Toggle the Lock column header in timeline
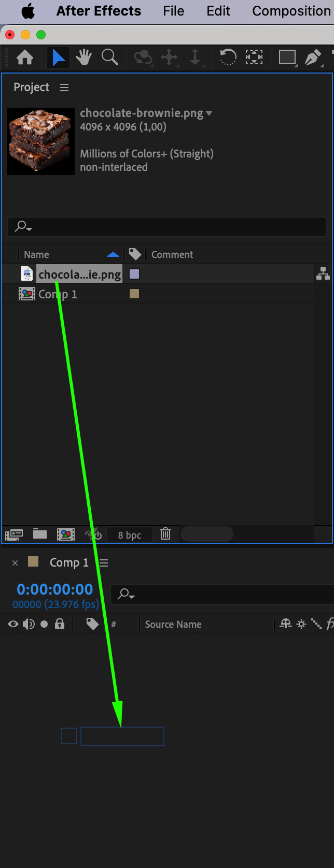 (x=60, y=624)
